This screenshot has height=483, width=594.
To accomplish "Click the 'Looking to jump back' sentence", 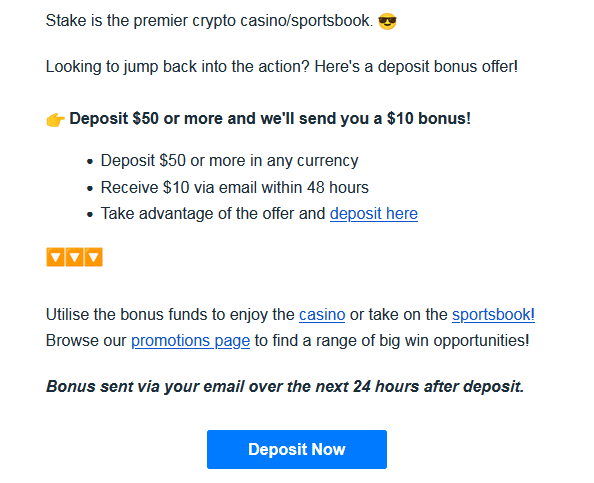I will 281,67.
